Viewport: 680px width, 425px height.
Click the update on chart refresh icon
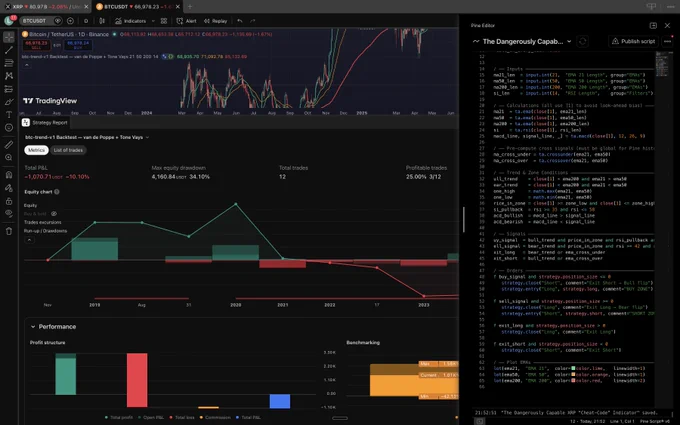coord(583,41)
